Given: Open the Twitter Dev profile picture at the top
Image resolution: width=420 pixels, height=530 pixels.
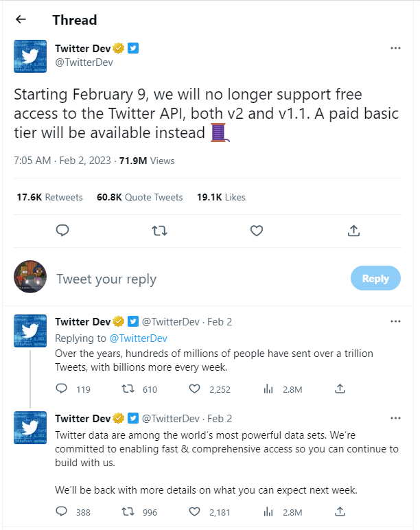Looking at the screenshot, I should [30, 56].
